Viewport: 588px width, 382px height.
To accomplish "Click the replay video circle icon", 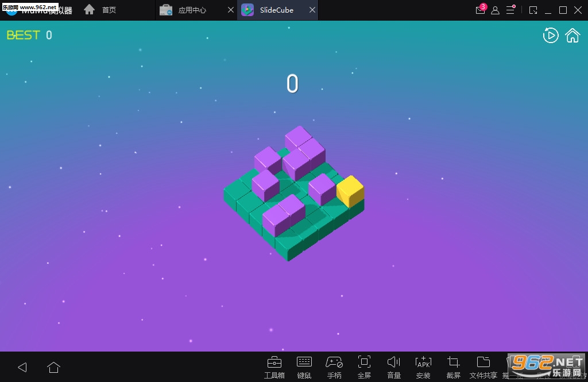I will pos(550,36).
